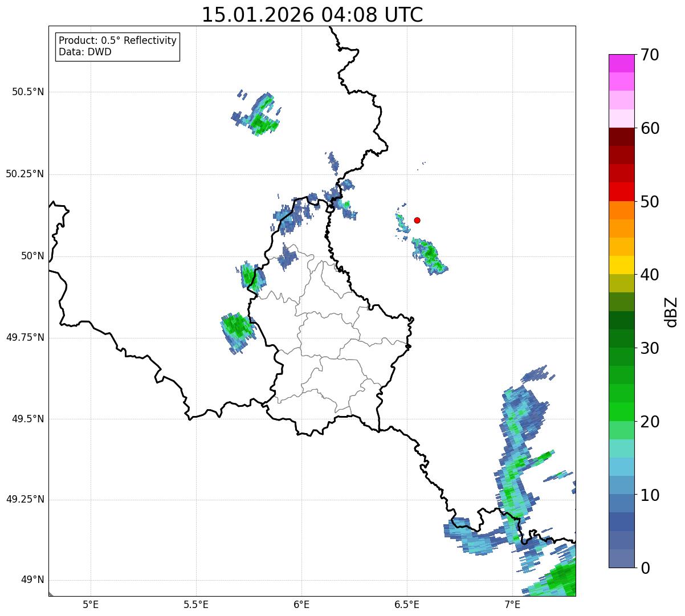Click longitude label 6°E
Viewport: 685px width, 616px height.
pos(302,605)
